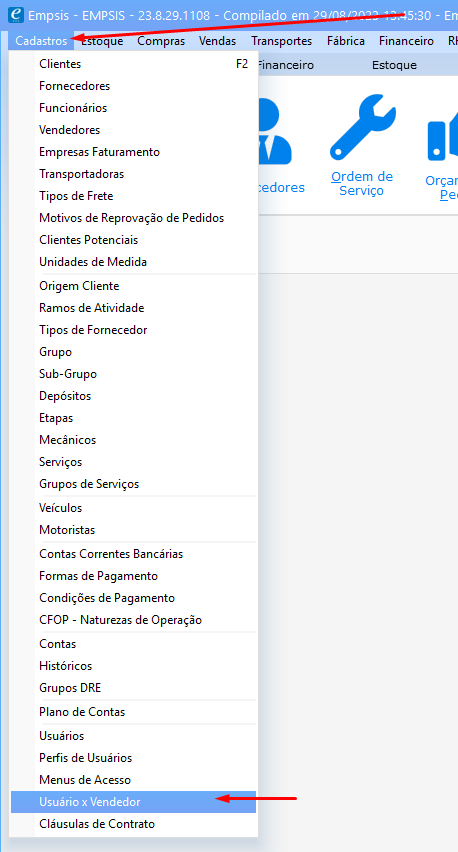
Task: Open the Fábrica menu
Action: pyautogui.click(x=346, y=41)
